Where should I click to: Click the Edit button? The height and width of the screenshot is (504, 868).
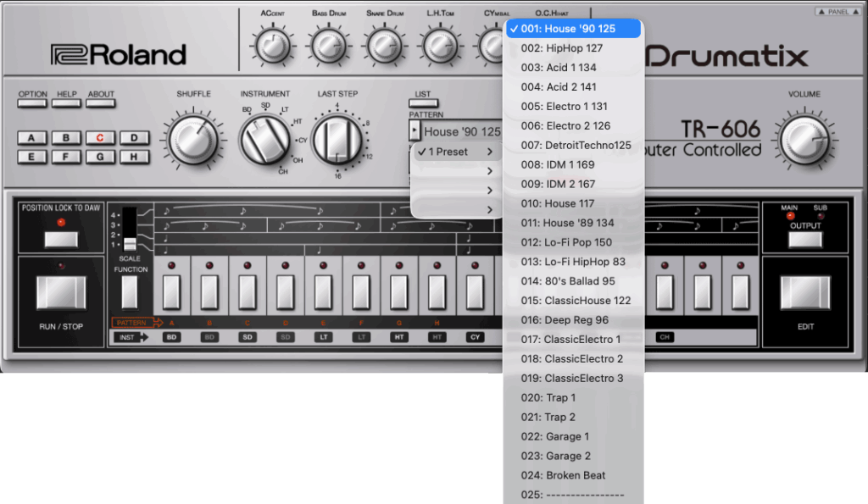pos(805,293)
